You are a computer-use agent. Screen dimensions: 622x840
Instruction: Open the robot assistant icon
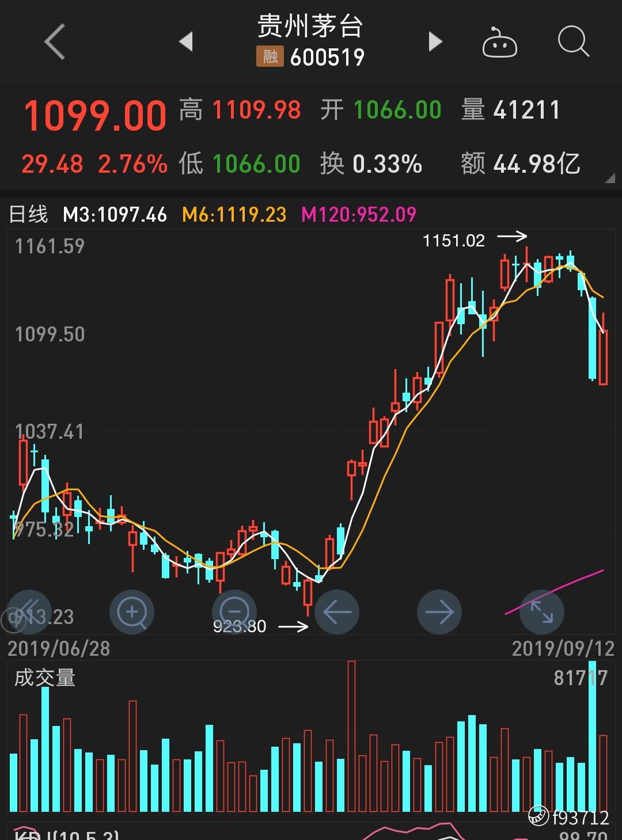coord(499,42)
